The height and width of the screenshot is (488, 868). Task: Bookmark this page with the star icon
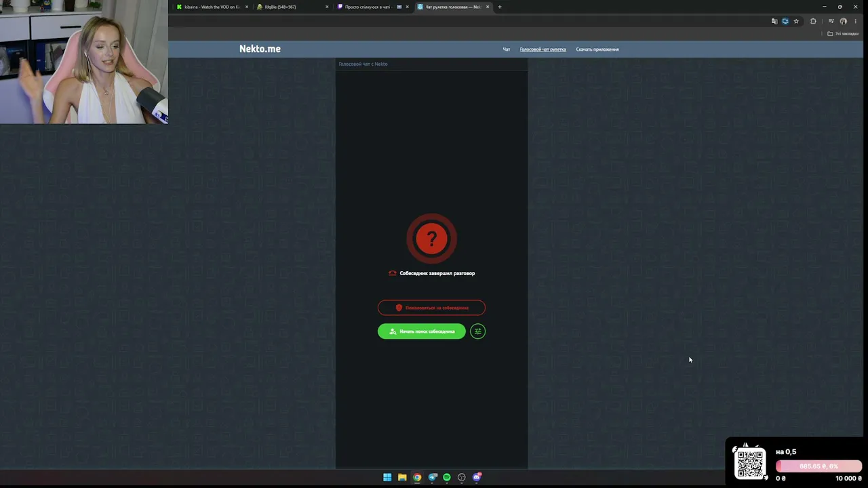[x=796, y=21]
